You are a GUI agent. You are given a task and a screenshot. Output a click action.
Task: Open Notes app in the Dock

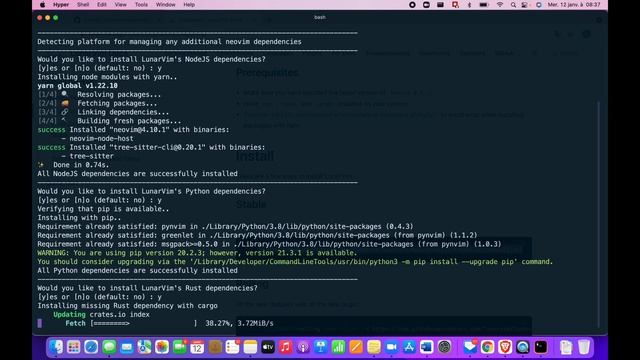(250, 347)
